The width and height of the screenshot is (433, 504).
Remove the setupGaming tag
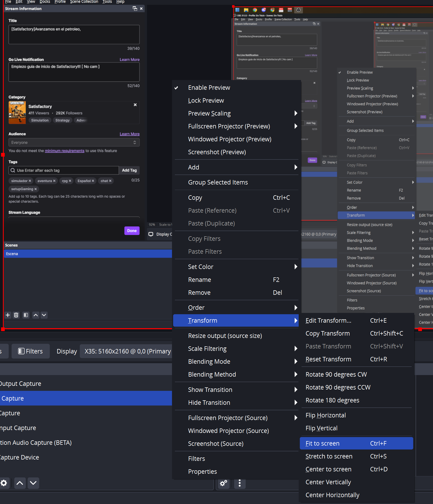click(36, 189)
